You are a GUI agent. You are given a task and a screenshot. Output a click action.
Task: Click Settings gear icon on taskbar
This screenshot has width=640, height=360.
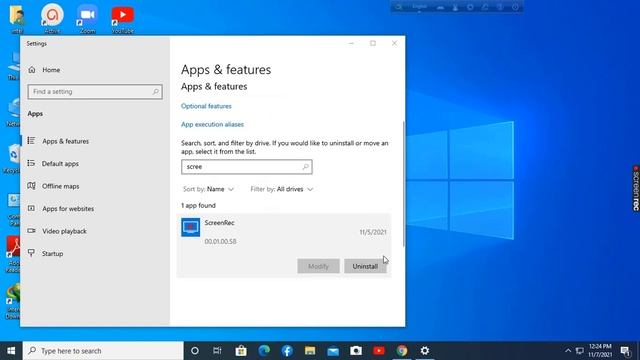(425, 351)
